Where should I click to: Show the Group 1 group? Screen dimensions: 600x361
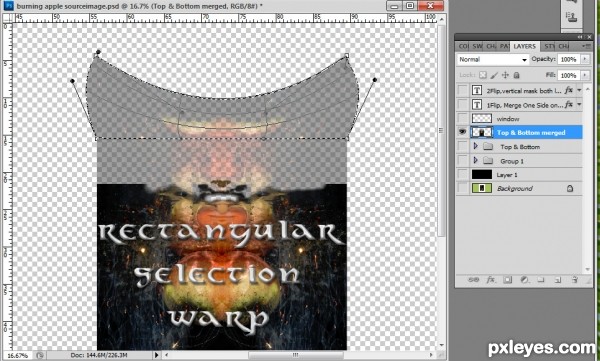[x=462, y=161]
